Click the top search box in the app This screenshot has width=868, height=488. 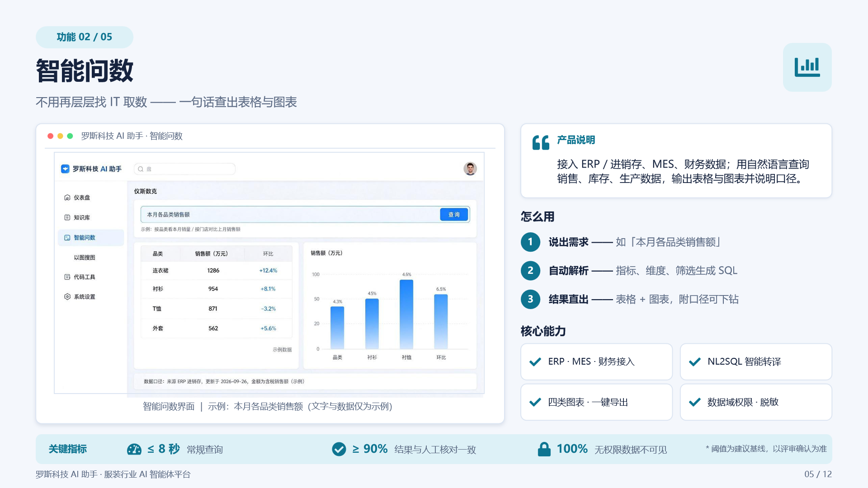184,169
